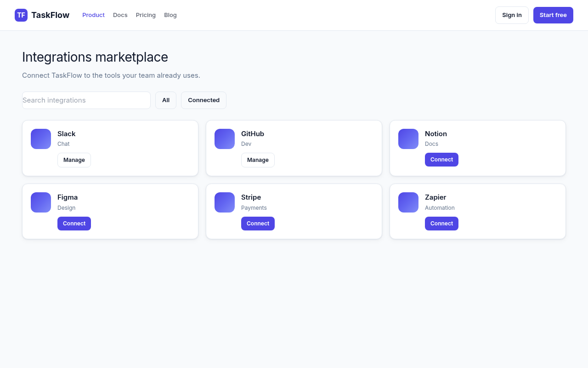This screenshot has width=588, height=368.
Task: Open the Product menu item
Action: (94, 15)
